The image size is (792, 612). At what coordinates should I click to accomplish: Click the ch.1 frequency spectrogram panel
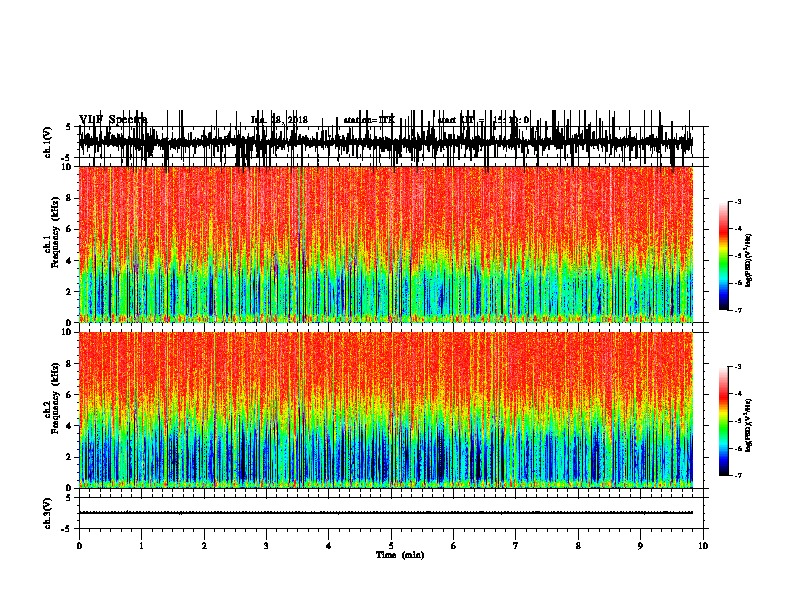(x=386, y=244)
